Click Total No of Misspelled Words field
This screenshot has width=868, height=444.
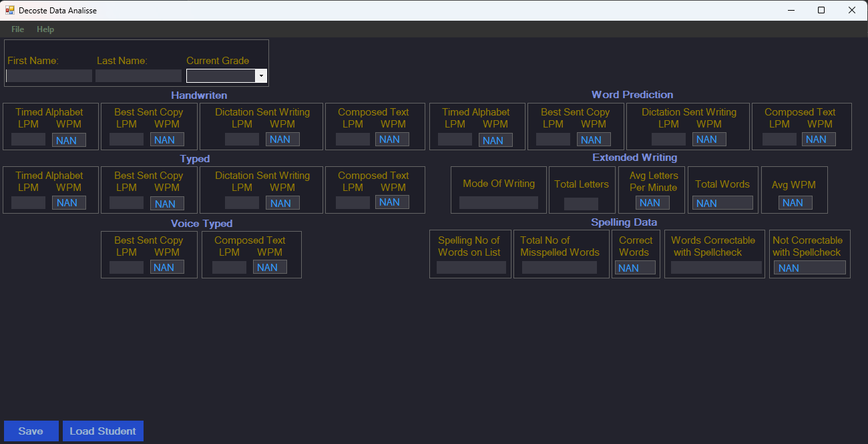[560, 268]
